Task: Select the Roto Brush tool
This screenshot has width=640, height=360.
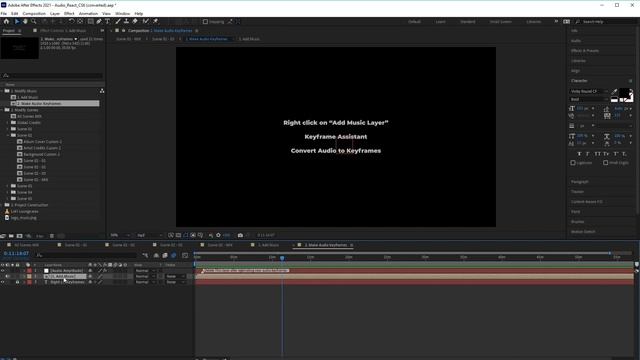Action: point(146,21)
